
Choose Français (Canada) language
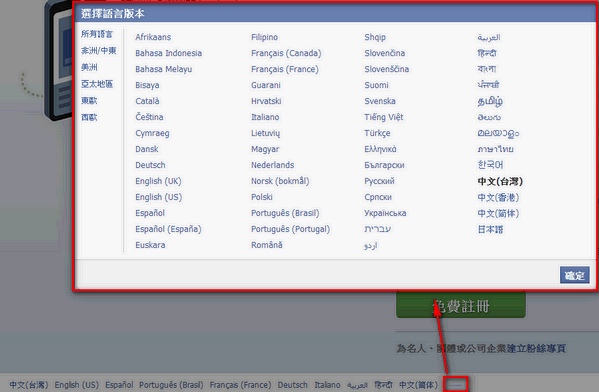point(286,53)
